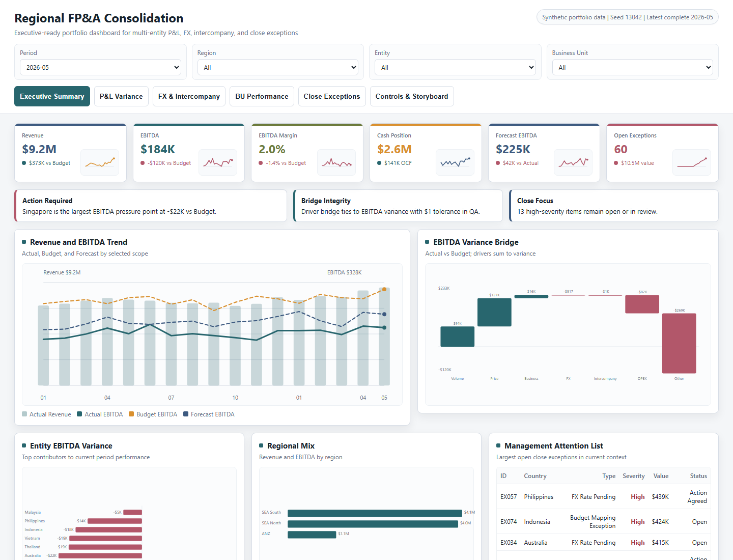Click the Thailand variance bar
The width and height of the screenshot is (733, 560).
point(105,547)
